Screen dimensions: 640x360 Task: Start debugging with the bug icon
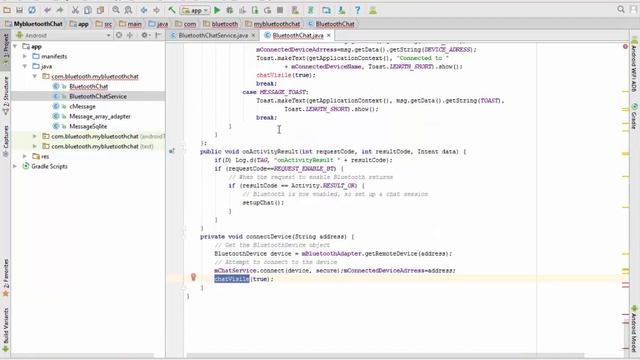(x=230, y=10)
